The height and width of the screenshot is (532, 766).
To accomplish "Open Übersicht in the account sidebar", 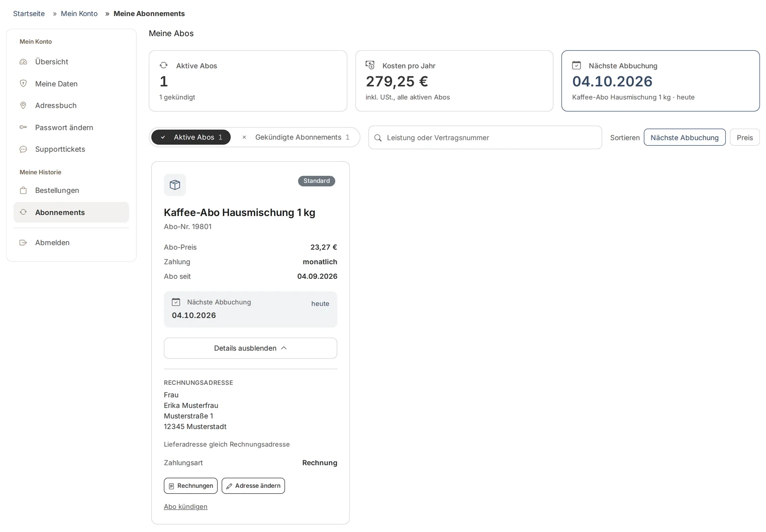I will 71,62.
